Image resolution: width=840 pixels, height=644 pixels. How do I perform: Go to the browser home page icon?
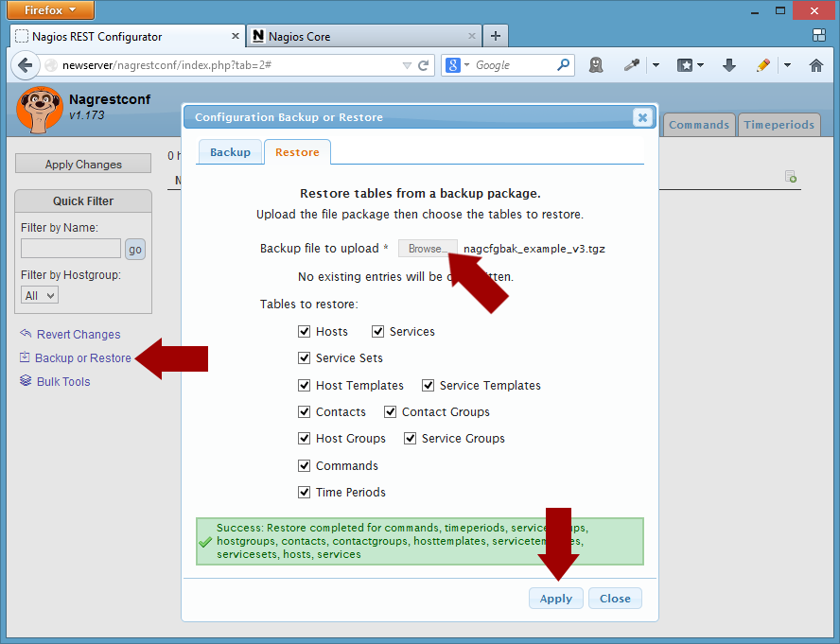point(816,65)
